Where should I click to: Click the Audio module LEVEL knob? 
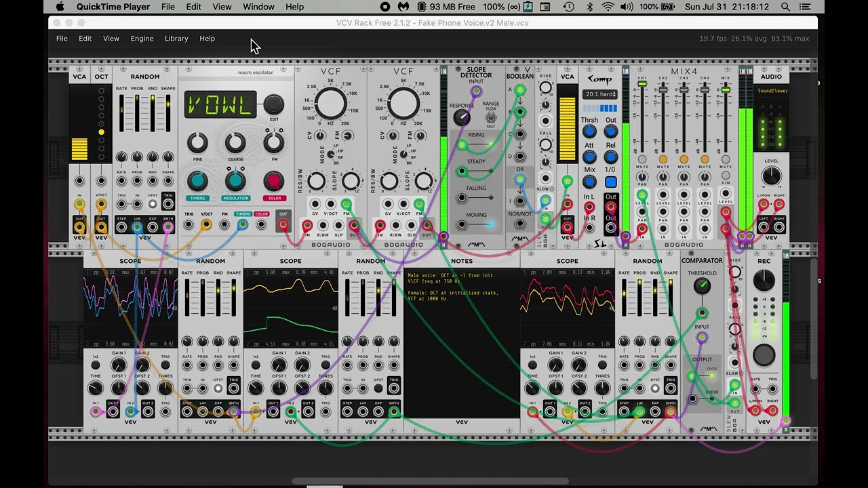pyautogui.click(x=771, y=176)
